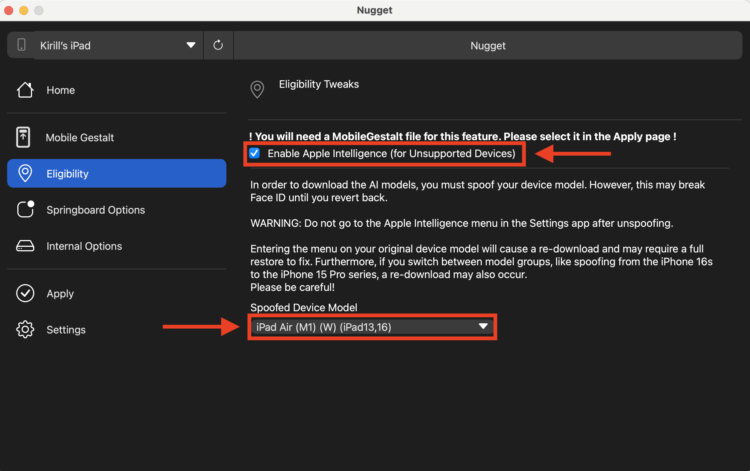Toggle Enable Apple Intelligence checkbox

click(254, 153)
